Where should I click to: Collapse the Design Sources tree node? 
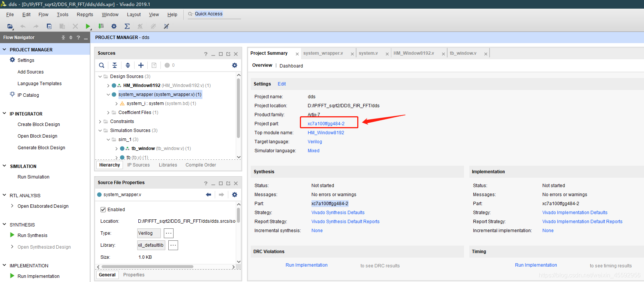pos(100,76)
